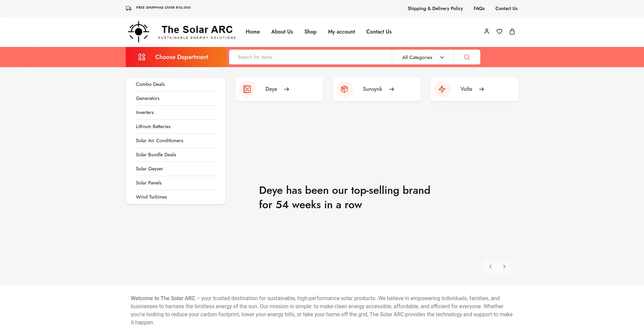Open the user account icon

click(486, 32)
